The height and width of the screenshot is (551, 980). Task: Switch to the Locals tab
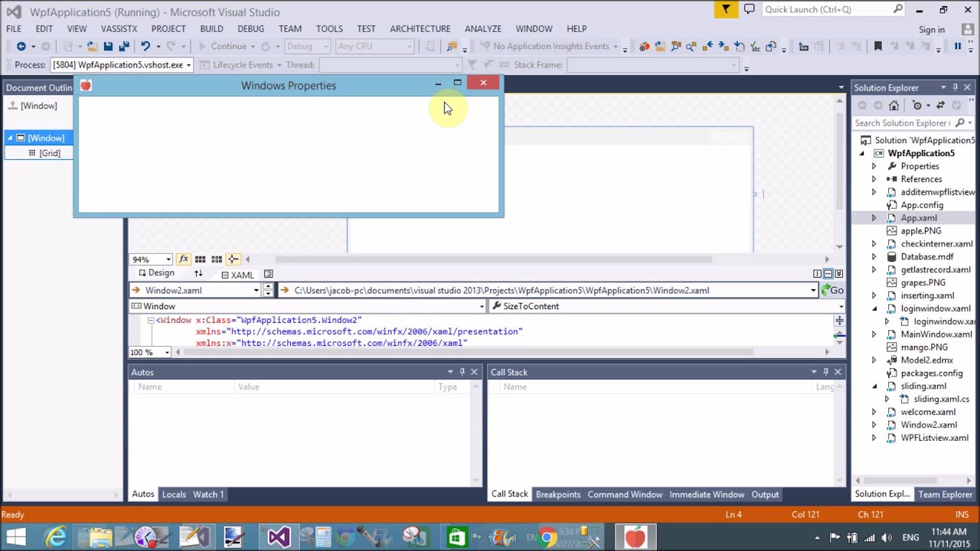174,494
